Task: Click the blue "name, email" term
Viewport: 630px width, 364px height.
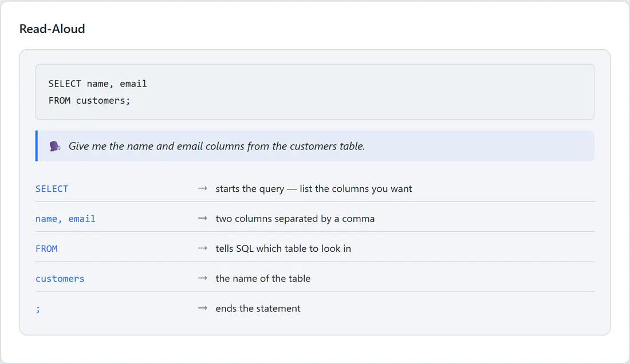Action: (x=65, y=219)
